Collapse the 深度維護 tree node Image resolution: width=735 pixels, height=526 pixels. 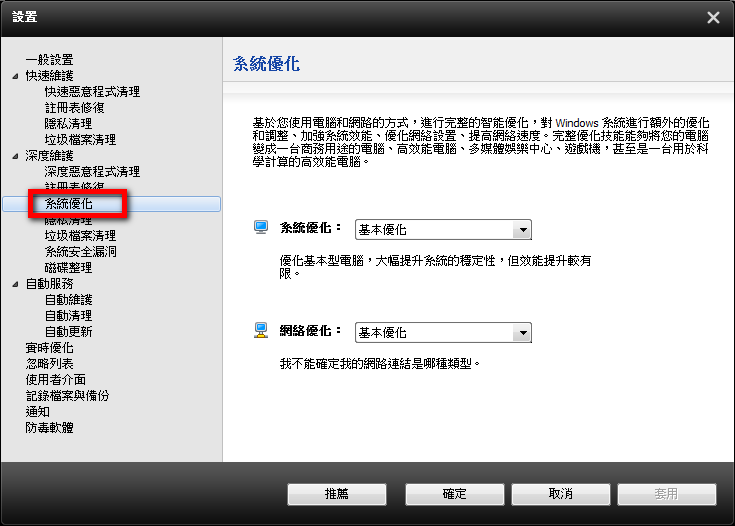pos(15,156)
